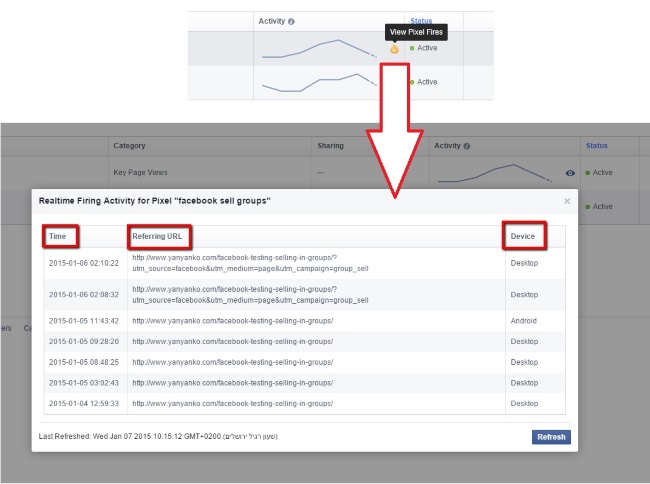Click Active status in second top-table row
This screenshot has height=484, width=650.
[x=423, y=82]
